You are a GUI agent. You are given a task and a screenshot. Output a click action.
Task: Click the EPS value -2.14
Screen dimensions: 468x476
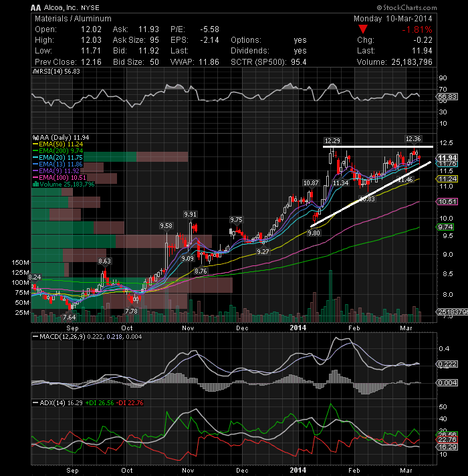coord(209,40)
